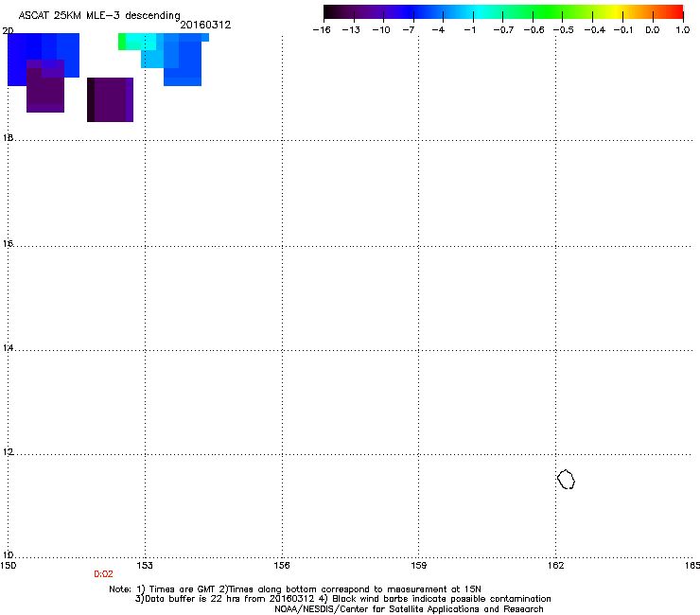Viewport: 700px width, 615px height.
Task: Click the 153 longitude axis label
Action: [x=145, y=566]
